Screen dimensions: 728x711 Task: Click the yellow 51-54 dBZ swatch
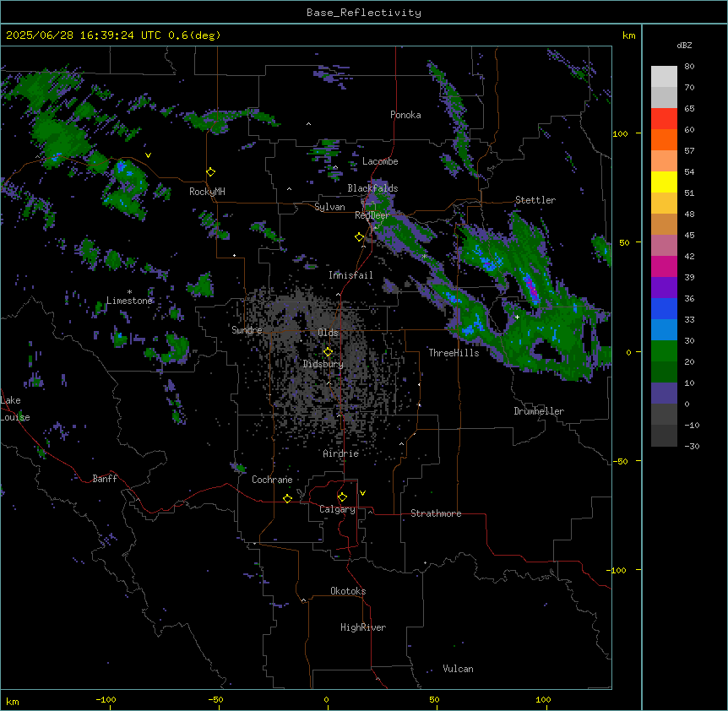coord(664,182)
